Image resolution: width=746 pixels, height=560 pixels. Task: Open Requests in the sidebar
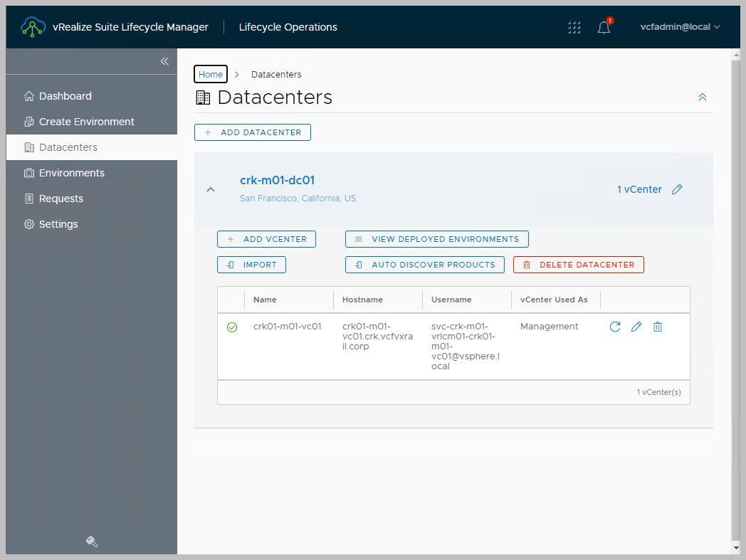click(61, 199)
